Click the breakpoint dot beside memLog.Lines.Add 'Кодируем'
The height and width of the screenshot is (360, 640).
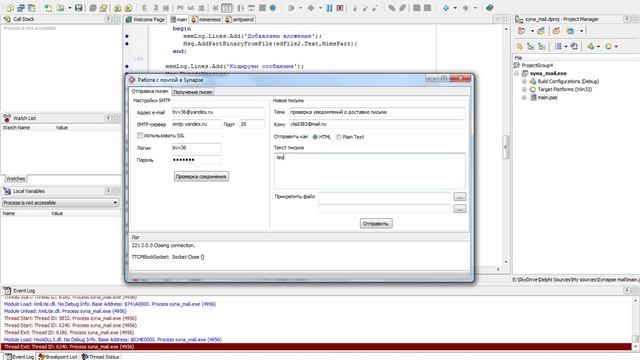(127, 66)
